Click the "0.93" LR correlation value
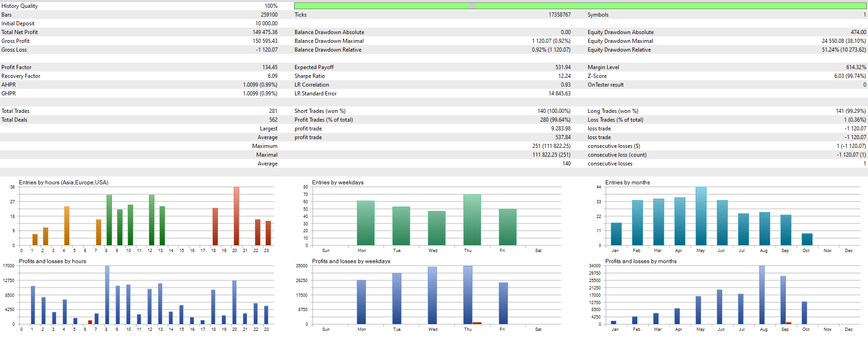868x341 pixels. pos(566,85)
